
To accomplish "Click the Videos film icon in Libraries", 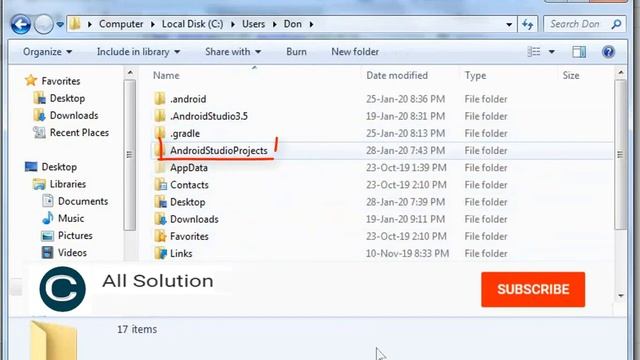I will click(47, 252).
